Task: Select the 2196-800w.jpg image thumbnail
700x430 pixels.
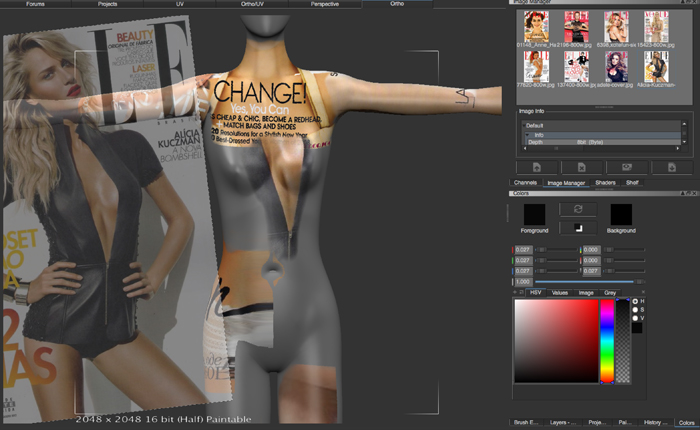Action: coord(576,27)
